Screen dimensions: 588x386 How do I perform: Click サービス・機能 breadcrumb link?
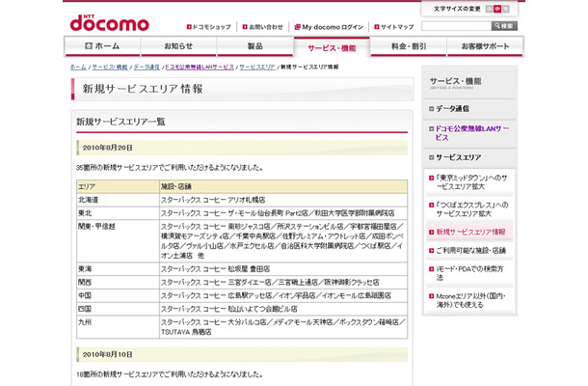coord(110,68)
